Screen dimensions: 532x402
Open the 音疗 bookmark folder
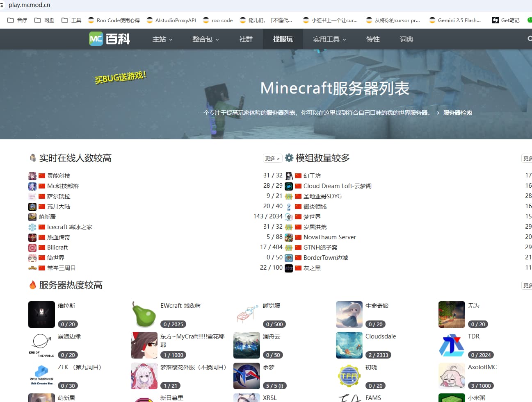click(x=17, y=20)
